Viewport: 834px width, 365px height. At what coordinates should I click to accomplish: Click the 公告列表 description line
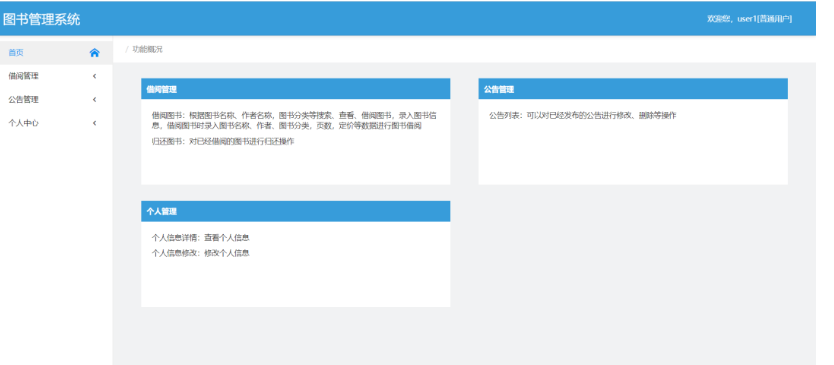(583, 115)
